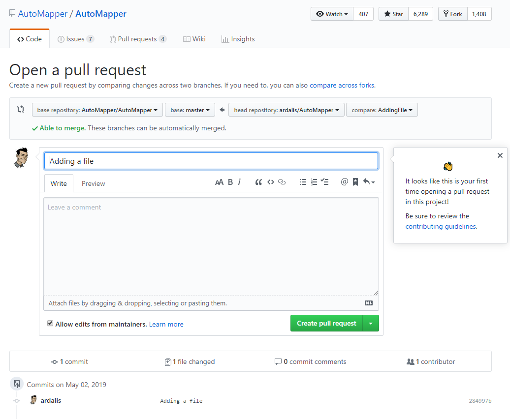Image resolution: width=510 pixels, height=420 pixels.
Task: Reference an issue with bookmark icon
Action: point(355,182)
